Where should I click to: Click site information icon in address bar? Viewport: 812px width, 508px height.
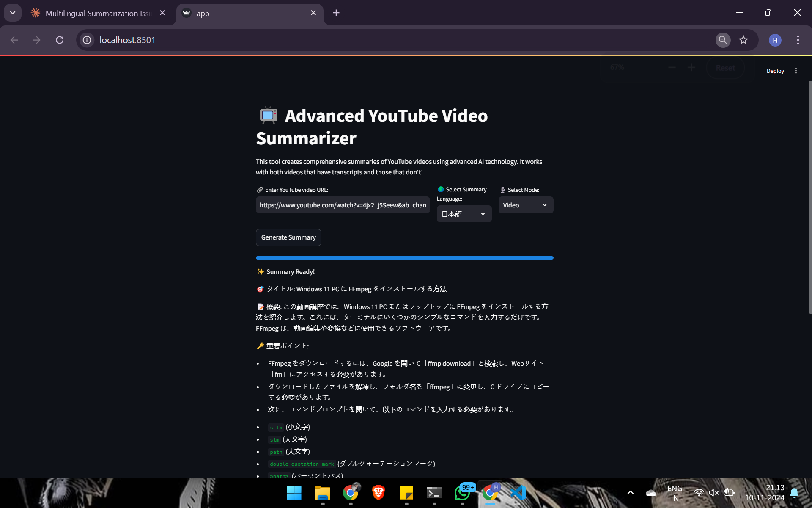(87, 40)
